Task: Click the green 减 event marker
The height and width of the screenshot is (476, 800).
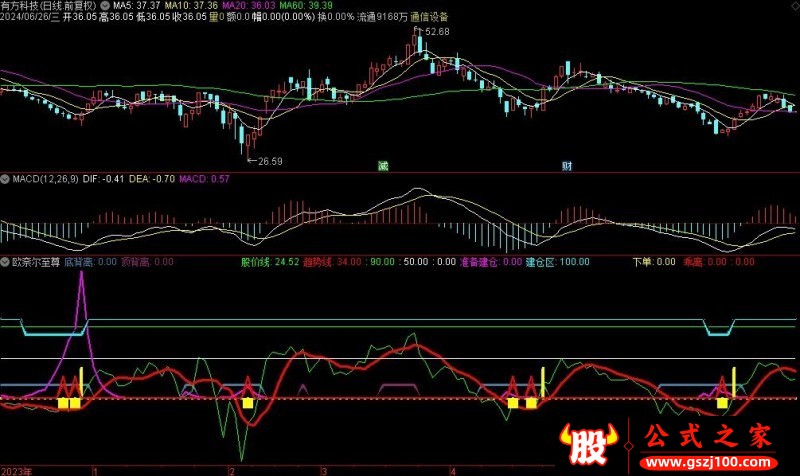Action: (383, 166)
